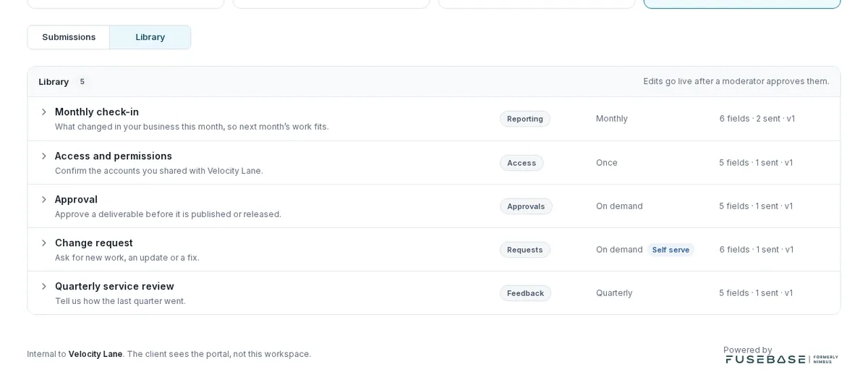Click the Reporting category tag

coord(525,119)
